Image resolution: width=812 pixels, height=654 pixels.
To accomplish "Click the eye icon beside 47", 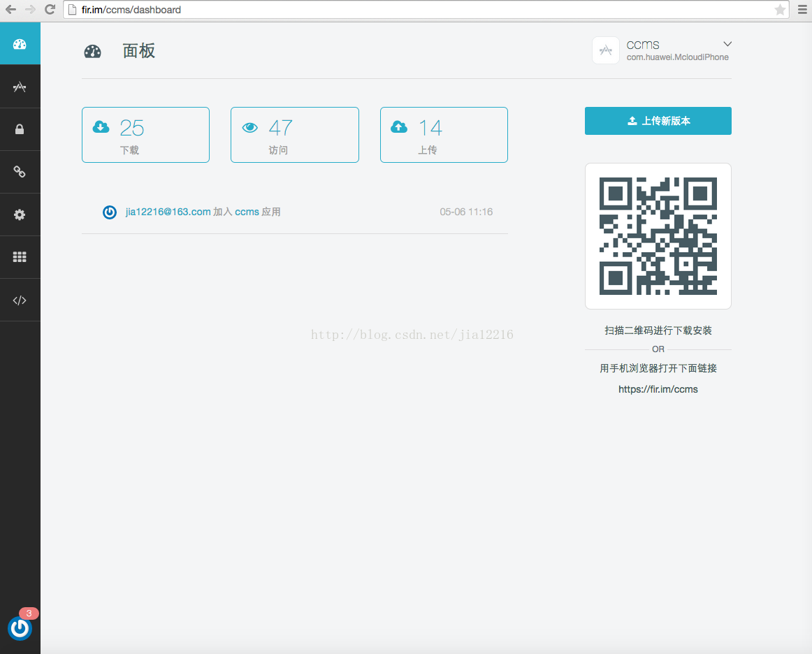I will 250,127.
